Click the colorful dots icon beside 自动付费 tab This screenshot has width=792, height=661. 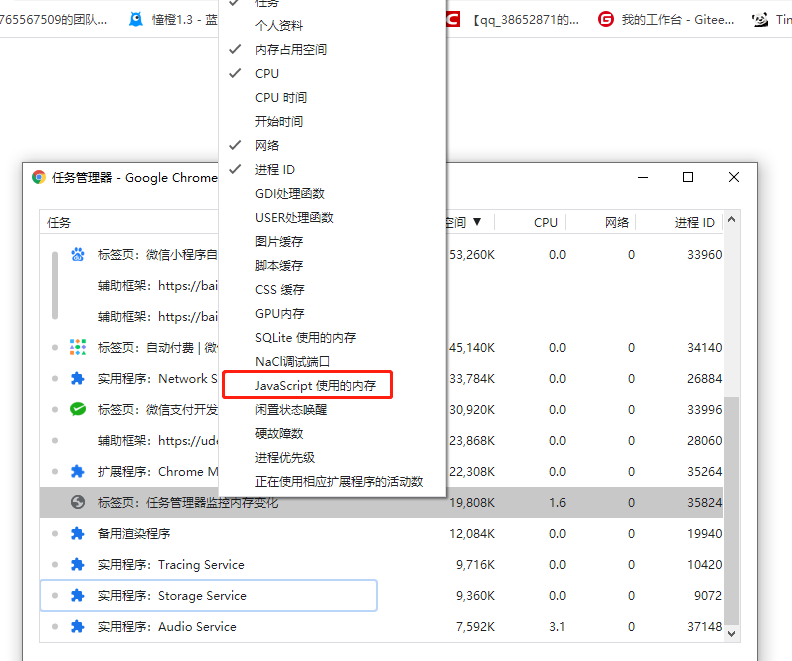(x=78, y=347)
